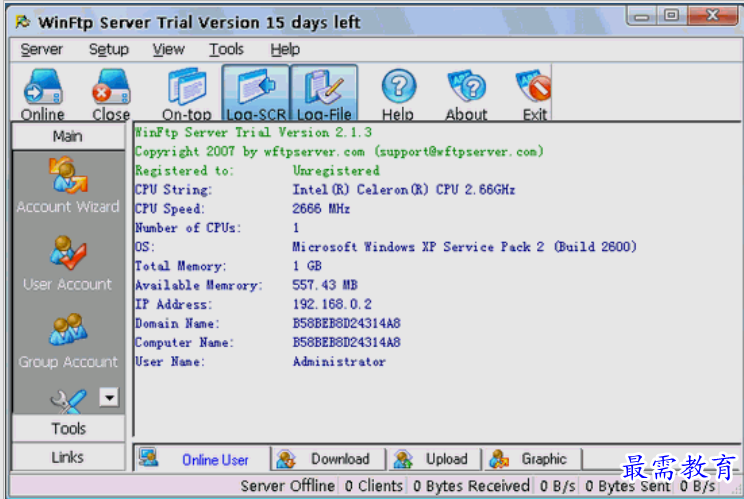Open the View menu
744x499 pixels.
pyautogui.click(x=168, y=49)
